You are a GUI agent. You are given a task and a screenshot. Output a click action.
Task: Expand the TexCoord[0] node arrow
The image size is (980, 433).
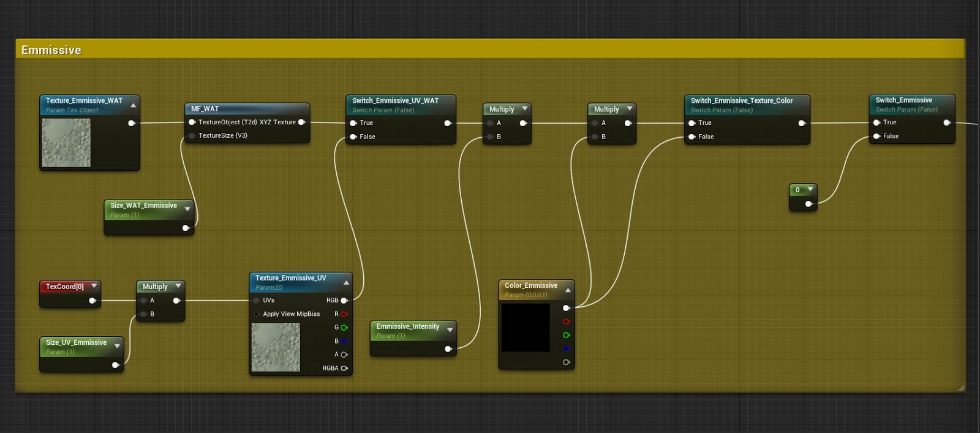(x=94, y=285)
